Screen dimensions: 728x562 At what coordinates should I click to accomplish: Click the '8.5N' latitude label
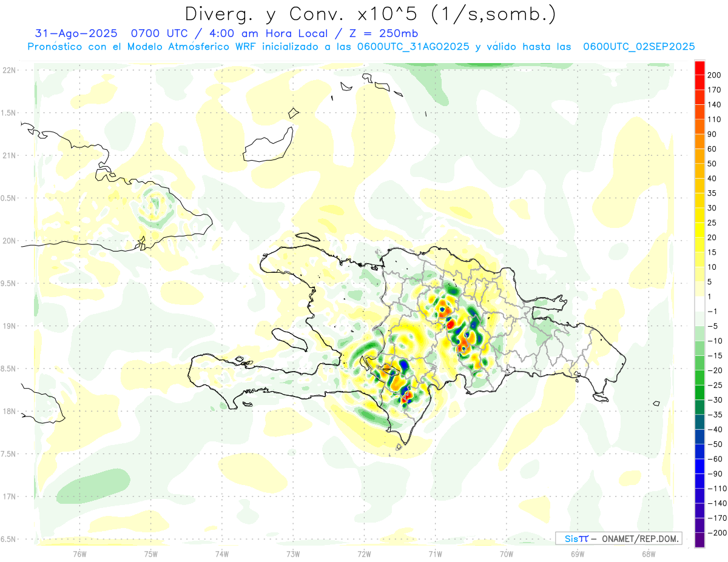coord(9,369)
